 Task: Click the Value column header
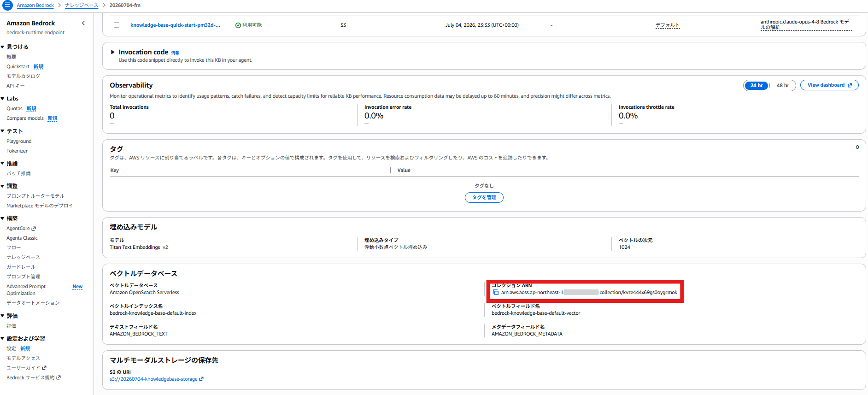404,171
